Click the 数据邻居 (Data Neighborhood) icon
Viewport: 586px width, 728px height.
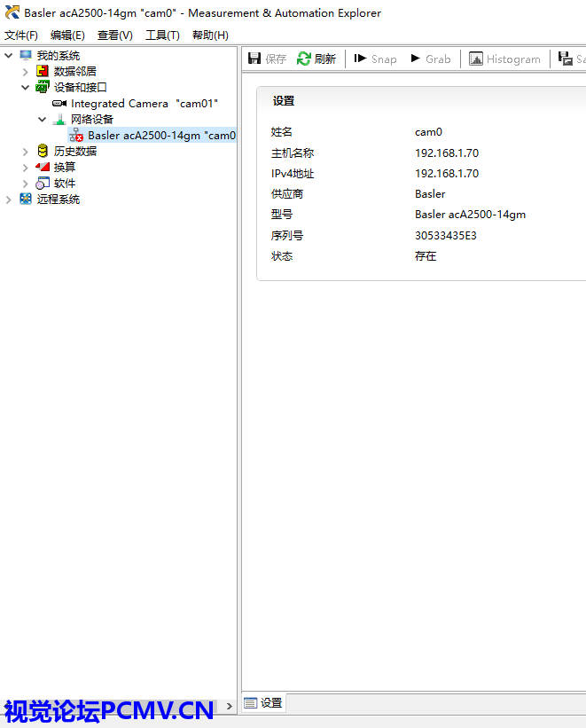(x=43, y=72)
